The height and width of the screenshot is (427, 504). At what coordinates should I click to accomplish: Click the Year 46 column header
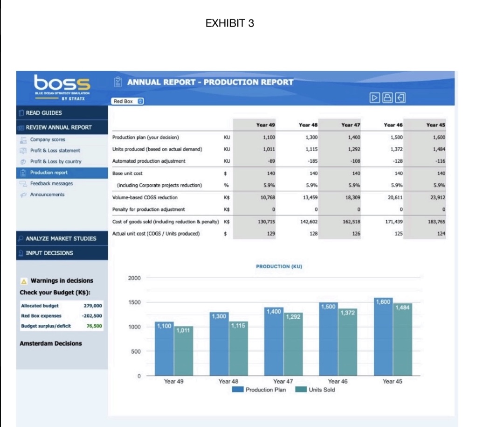pos(393,125)
